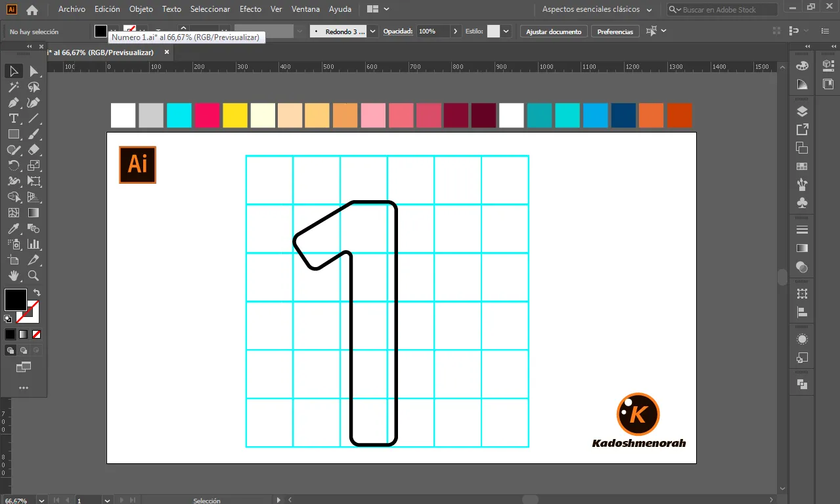The image size is (840, 504).
Task: Select the Mesh tool
Action: [14, 213]
